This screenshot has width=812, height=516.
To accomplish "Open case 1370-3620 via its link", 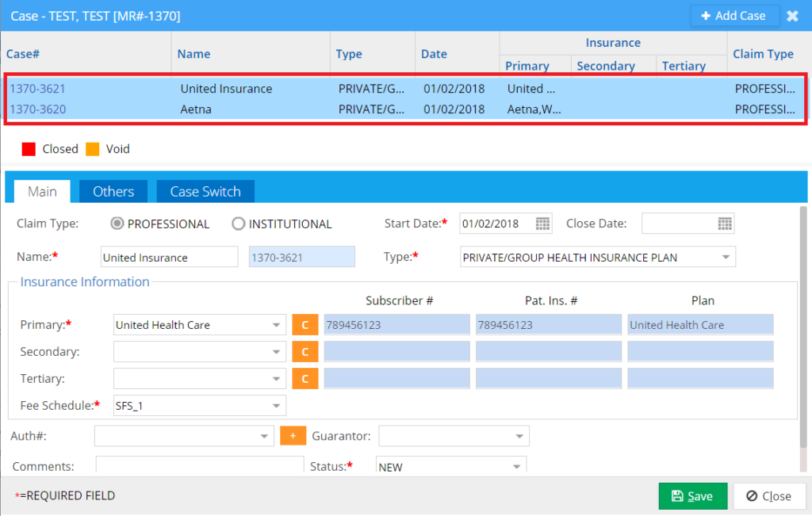I will click(37, 109).
